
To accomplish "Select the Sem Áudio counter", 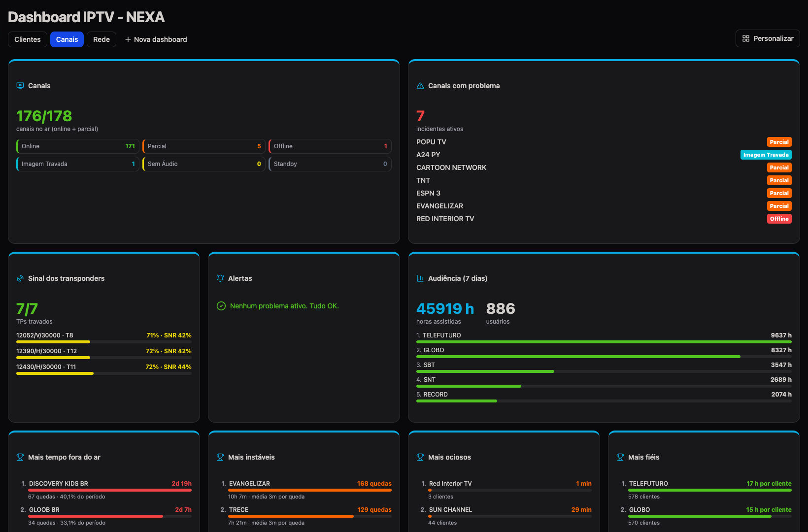I will click(204, 164).
